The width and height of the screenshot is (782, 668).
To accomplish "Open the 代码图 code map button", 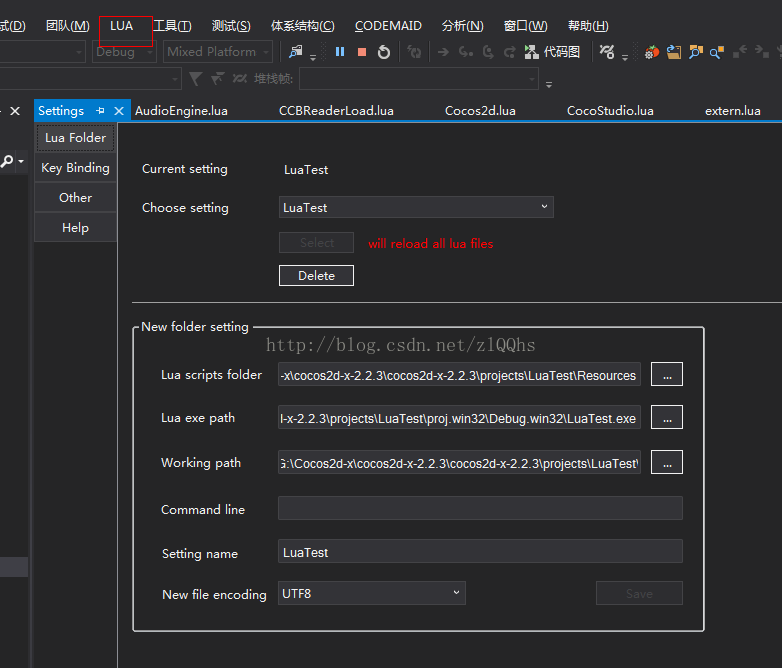I will (552, 52).
